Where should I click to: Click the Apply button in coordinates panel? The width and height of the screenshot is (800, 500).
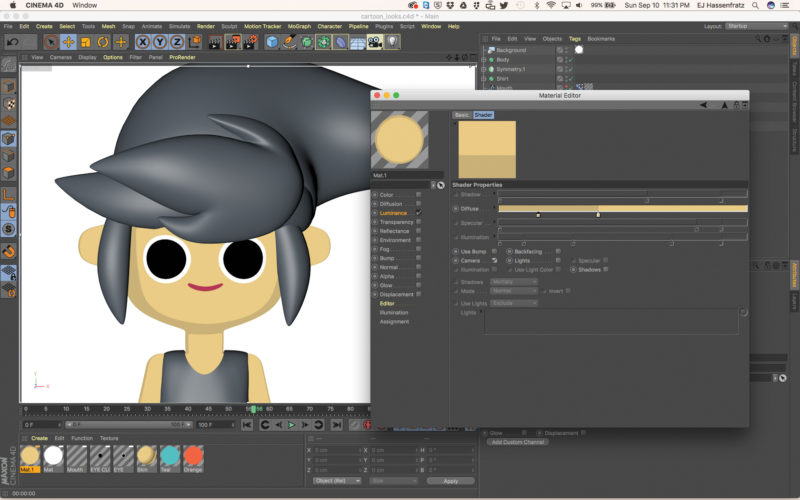449,481
